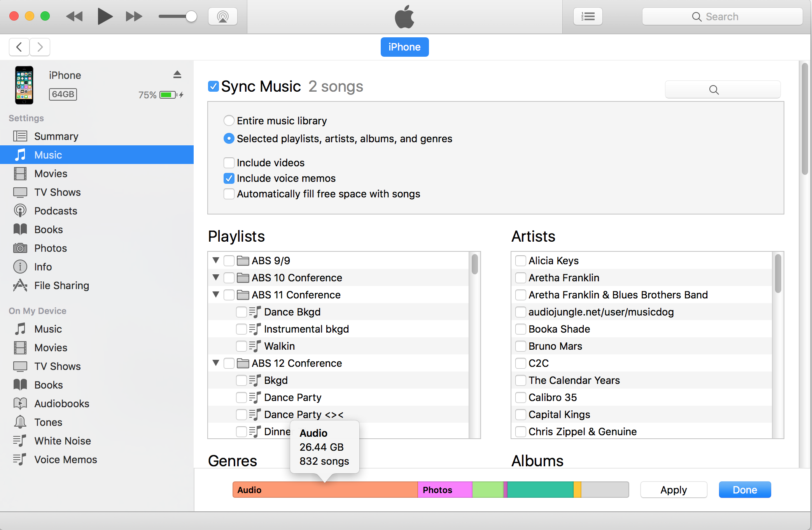Click the volume slider knob

click(x=191, y=16)
